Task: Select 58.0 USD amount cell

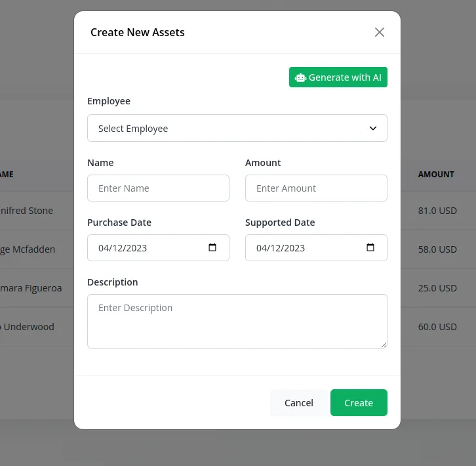Action: 437,249
